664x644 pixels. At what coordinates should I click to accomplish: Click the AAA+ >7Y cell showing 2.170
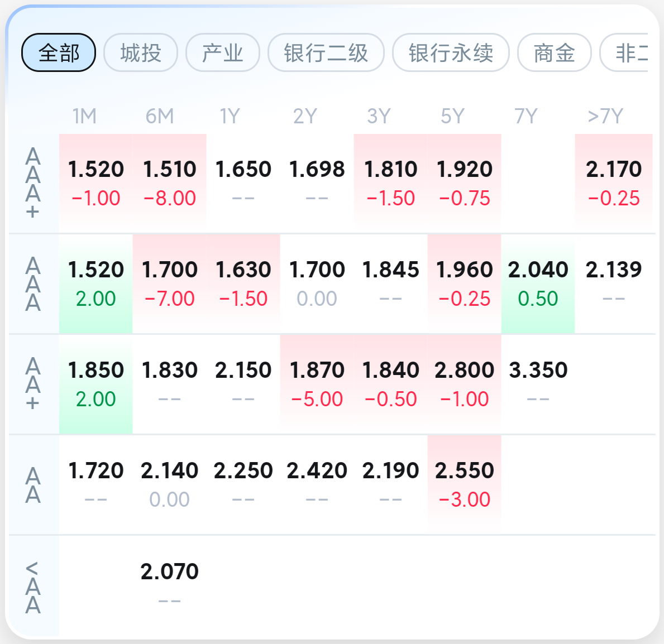click(614, 183)
